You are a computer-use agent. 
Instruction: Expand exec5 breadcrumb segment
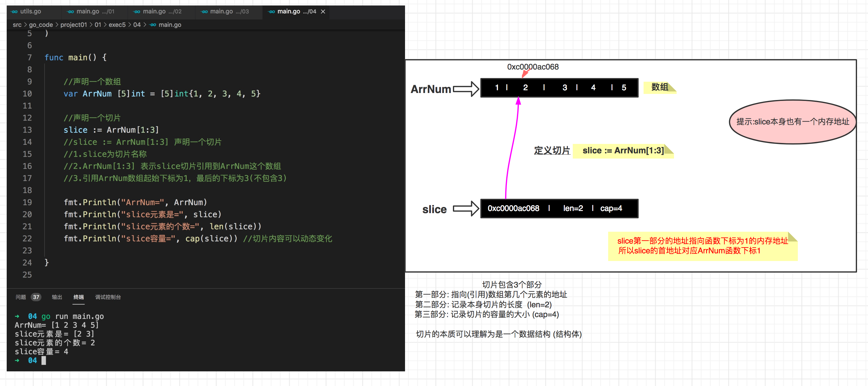pos(117,25)
